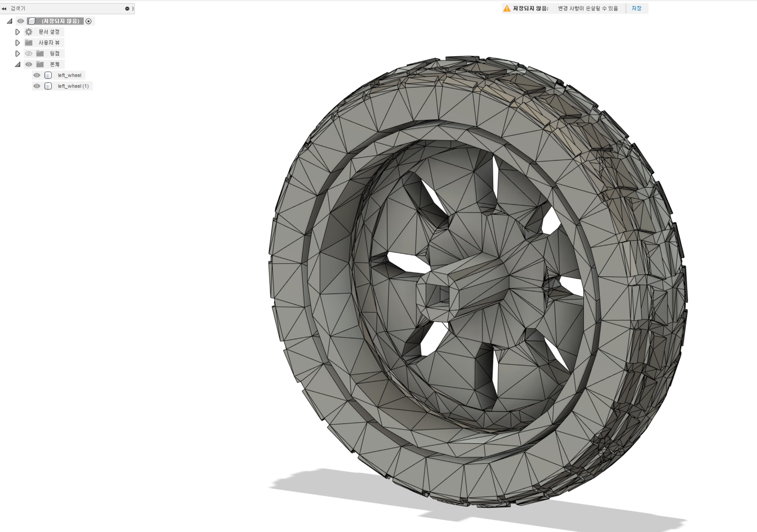This screenshot has height=532, width=757.
Task: Click the 저장 save link
Action: point(636,9)
